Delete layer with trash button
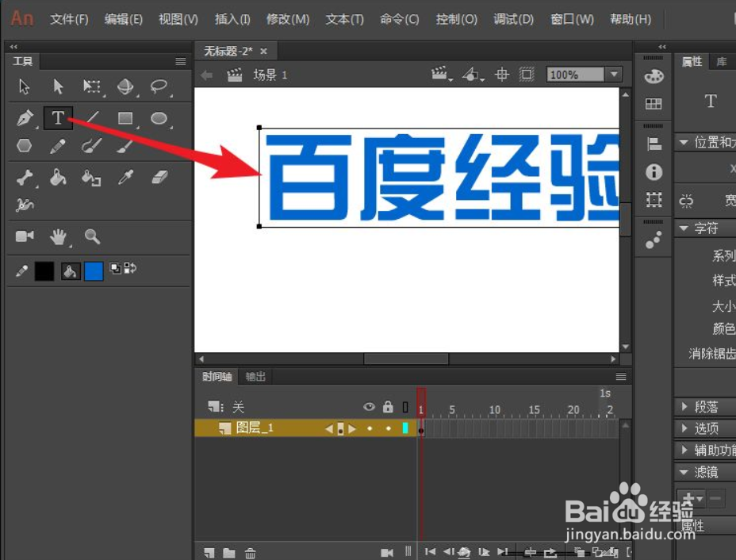This screenshot has width=736, height=560. click(x=250, y=553)
